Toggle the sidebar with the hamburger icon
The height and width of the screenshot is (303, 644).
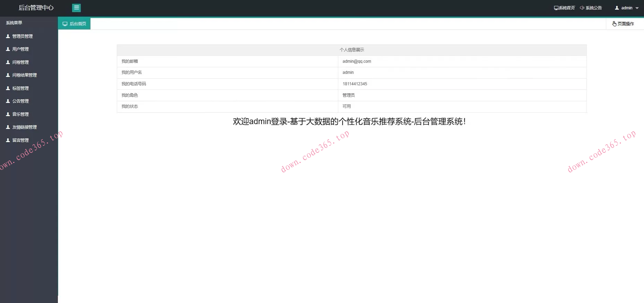pyautogui.click(x=77, y=8)
